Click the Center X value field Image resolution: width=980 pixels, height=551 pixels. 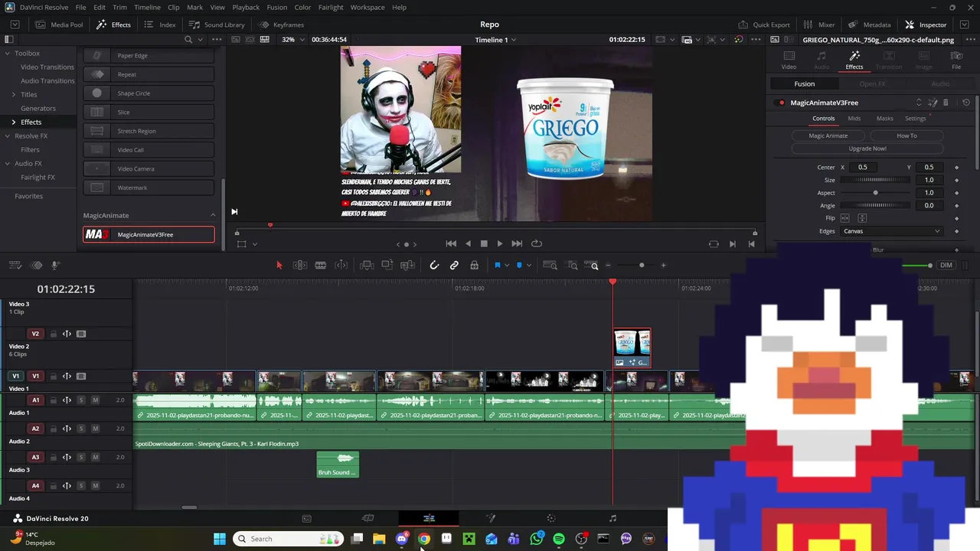[863, 167]
